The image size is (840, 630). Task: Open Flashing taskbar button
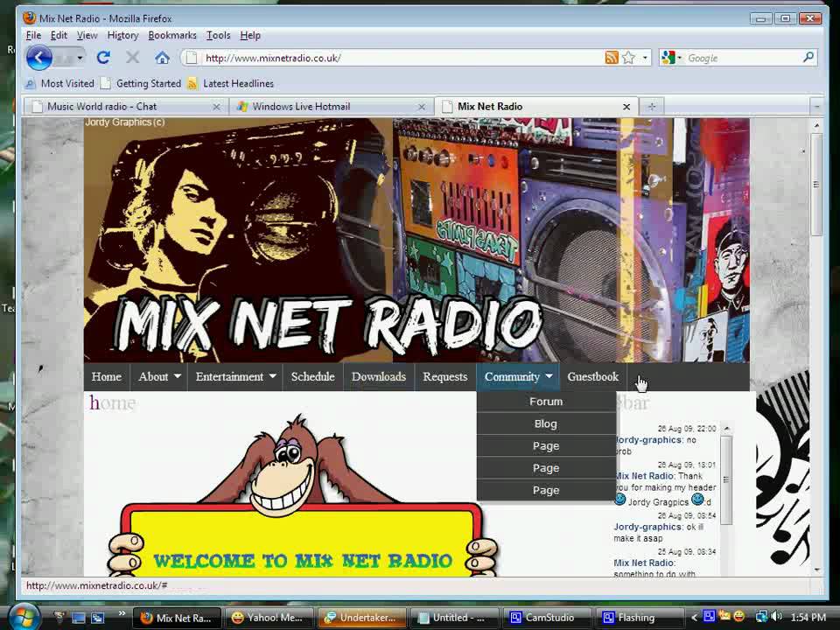640,618
